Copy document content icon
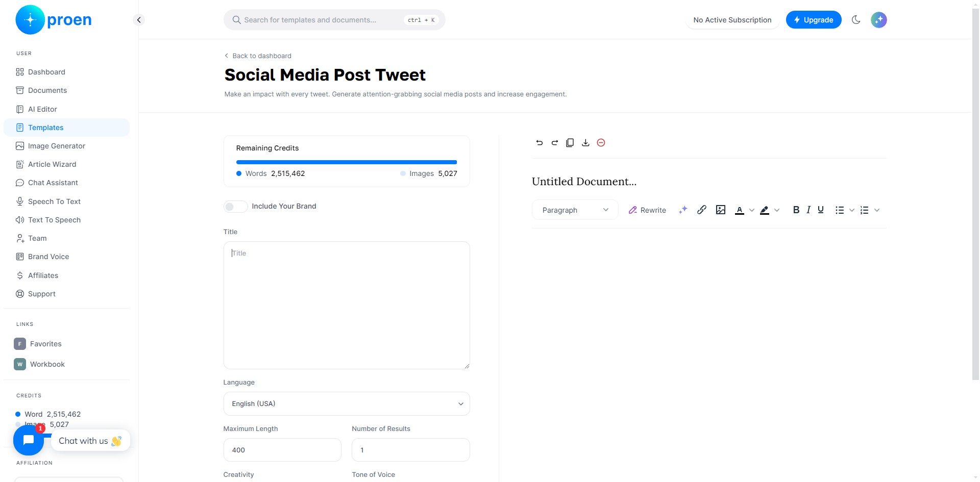Image resolution: width=980 pixels, height=482 pixels. (x=570, y=143)
